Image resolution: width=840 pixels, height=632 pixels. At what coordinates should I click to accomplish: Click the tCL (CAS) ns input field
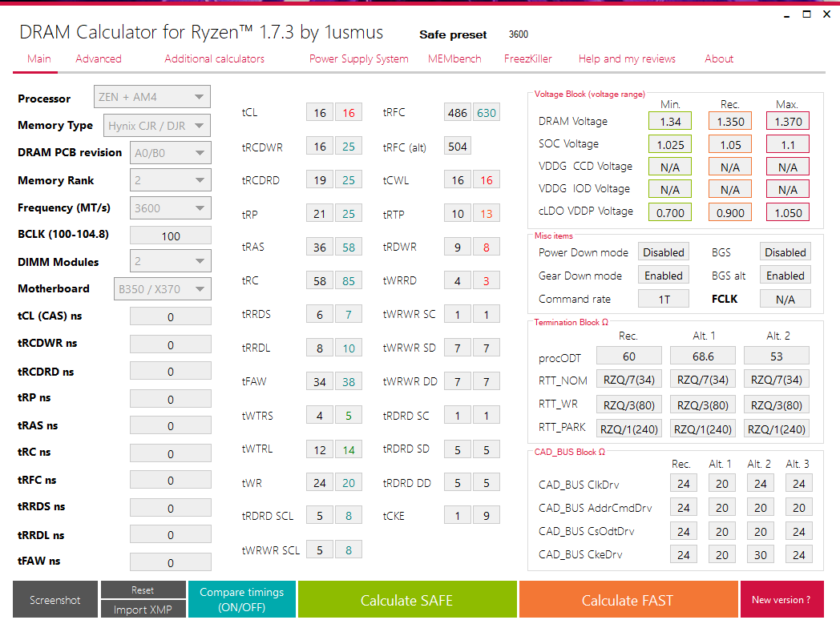tap(171, 316)
